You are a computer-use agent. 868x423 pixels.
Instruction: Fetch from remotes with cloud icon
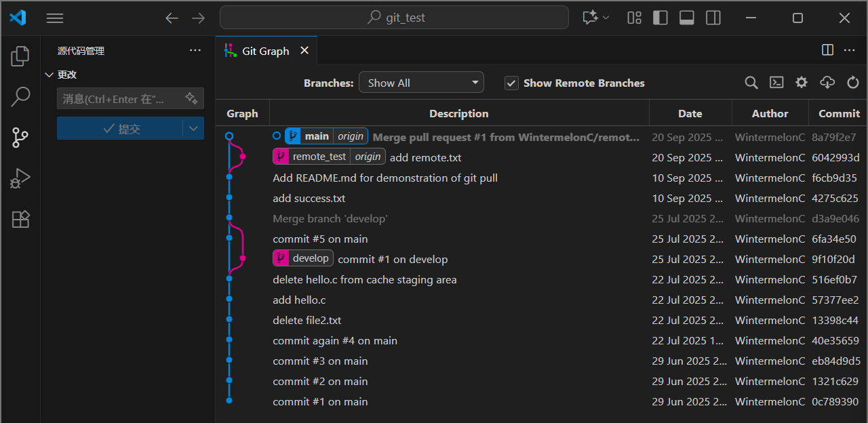pos(827,83)
